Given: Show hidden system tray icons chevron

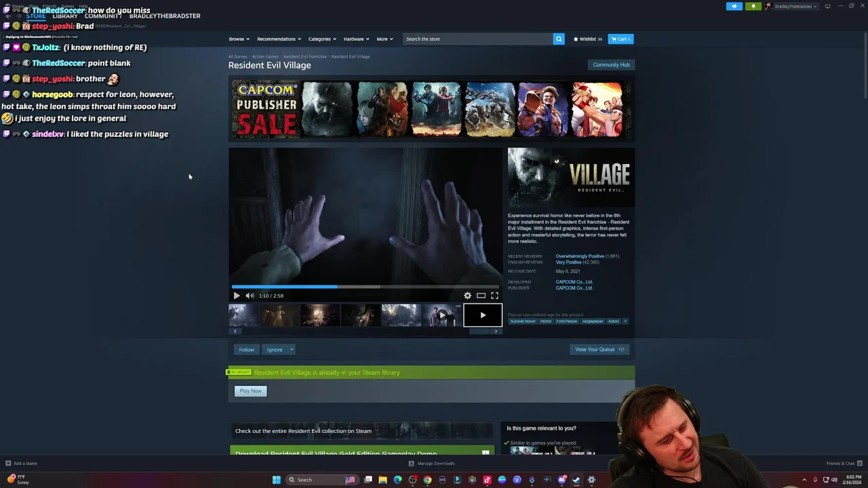Looking at the screenshot, I should (804, 480).
